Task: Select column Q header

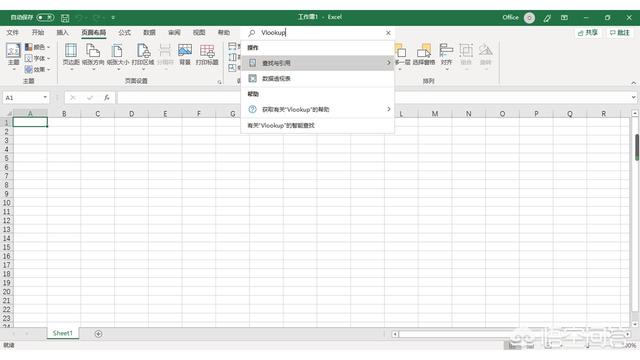Action: pyautogui.click(x=569, y=113)
